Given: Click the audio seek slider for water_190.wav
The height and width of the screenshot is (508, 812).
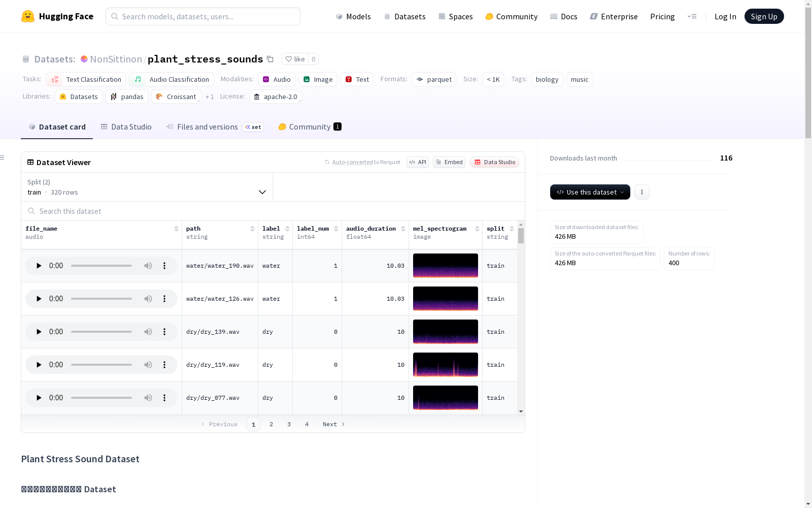Looking at the screenshot, I should 101,266.
